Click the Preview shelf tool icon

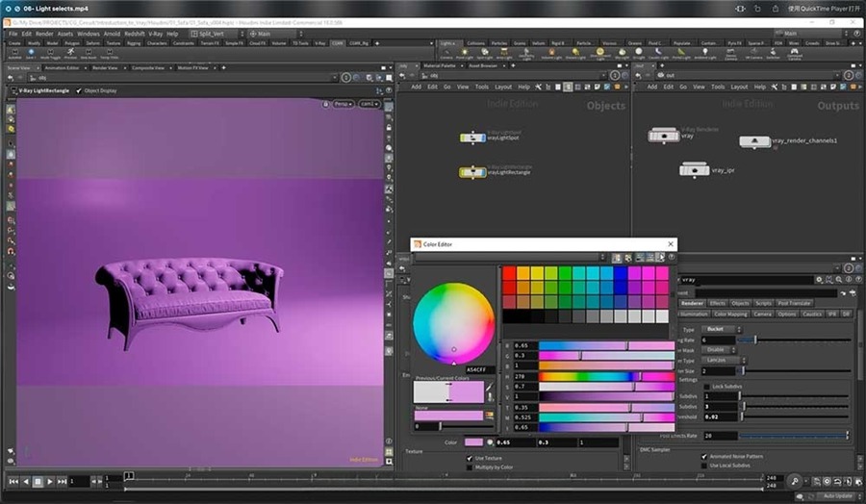click(x=70, y=53)
